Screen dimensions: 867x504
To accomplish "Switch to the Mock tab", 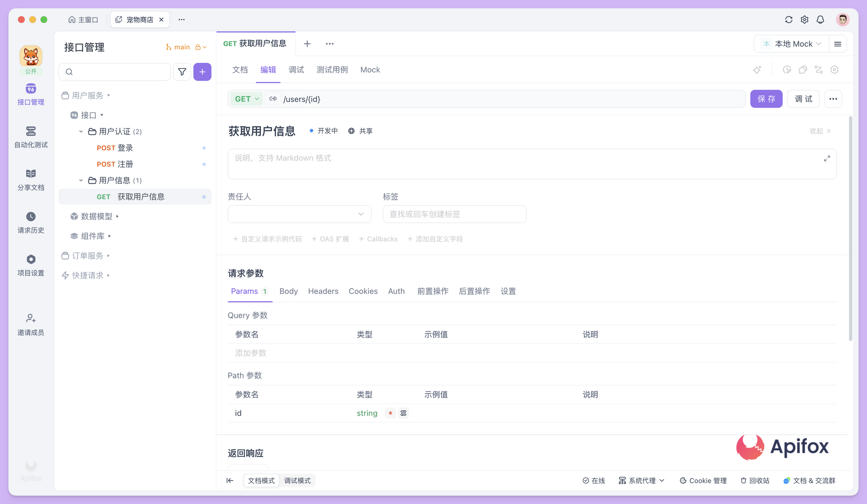I will pyautogui.click(x=370, y=69).
